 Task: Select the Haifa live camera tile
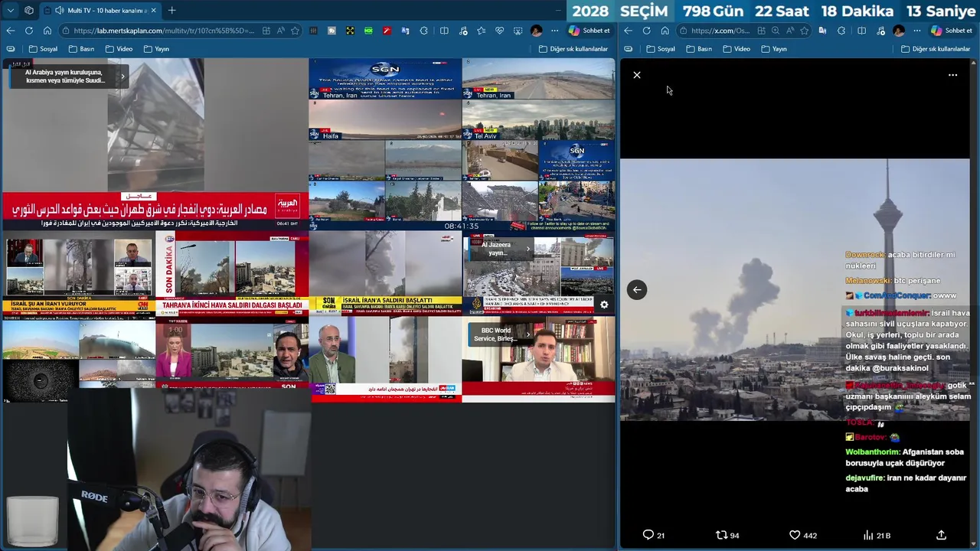[385, 119]
